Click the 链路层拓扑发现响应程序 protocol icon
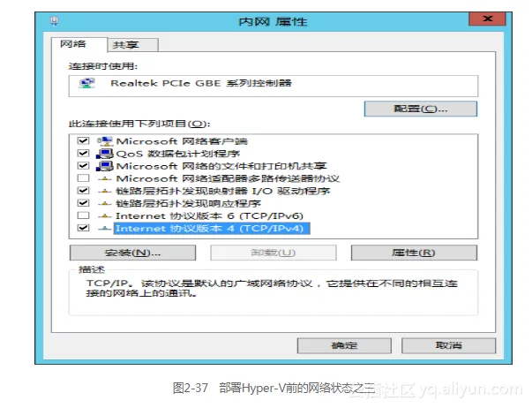532x408 pixels. click(105, 203)
